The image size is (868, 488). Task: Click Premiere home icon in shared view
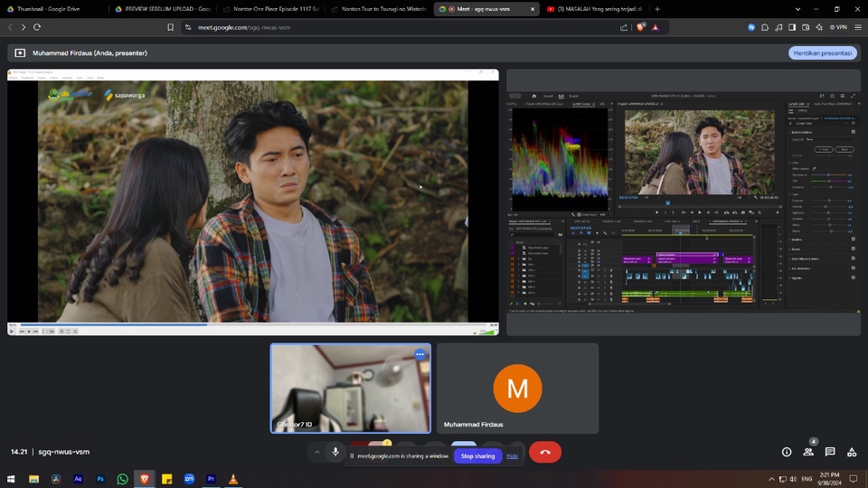point(533,96)
